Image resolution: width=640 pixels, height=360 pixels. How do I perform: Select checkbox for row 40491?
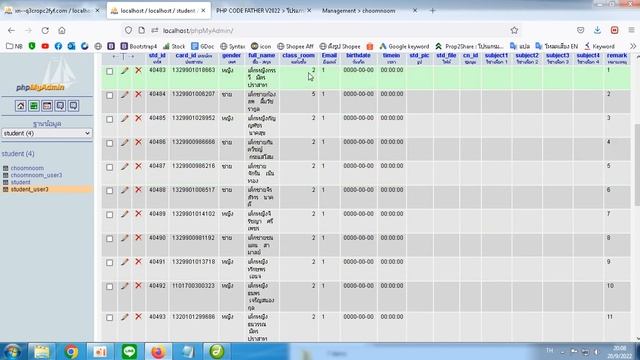109,263
